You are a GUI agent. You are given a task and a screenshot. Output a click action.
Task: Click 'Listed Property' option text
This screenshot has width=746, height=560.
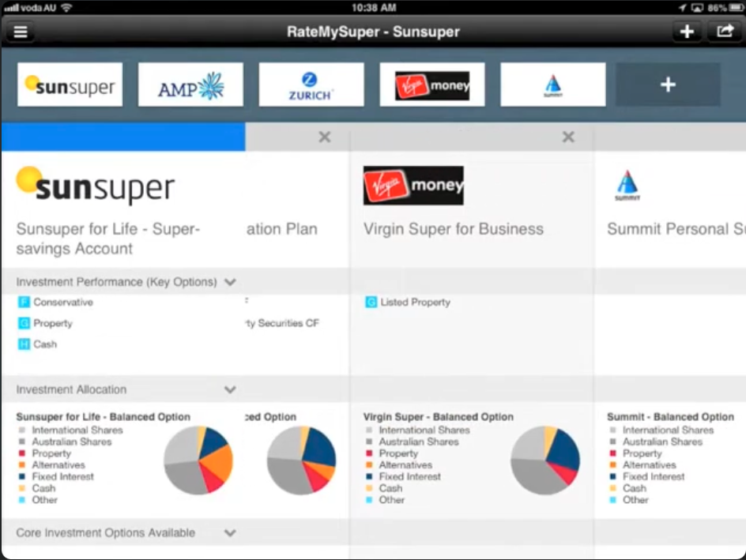tap(416, 302)
